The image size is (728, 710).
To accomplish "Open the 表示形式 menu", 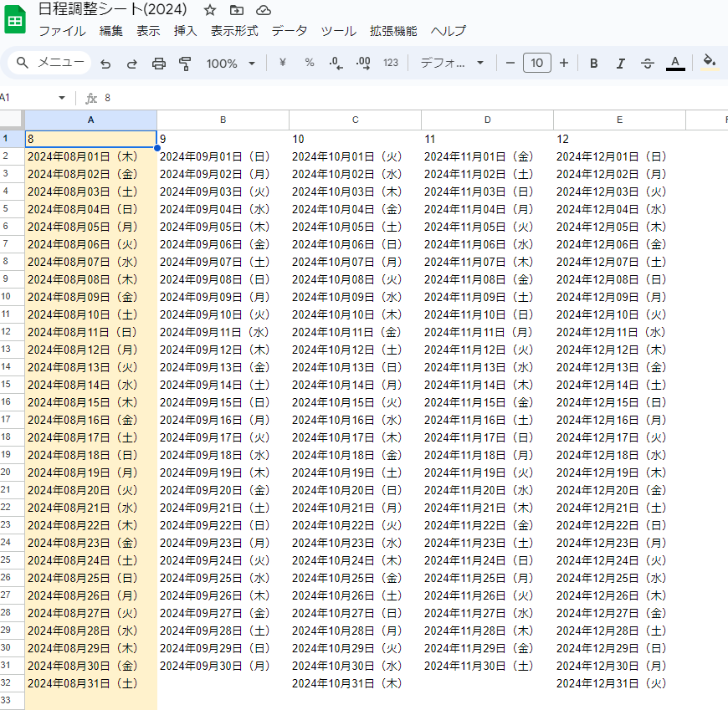I will click(x=234, y=31).
